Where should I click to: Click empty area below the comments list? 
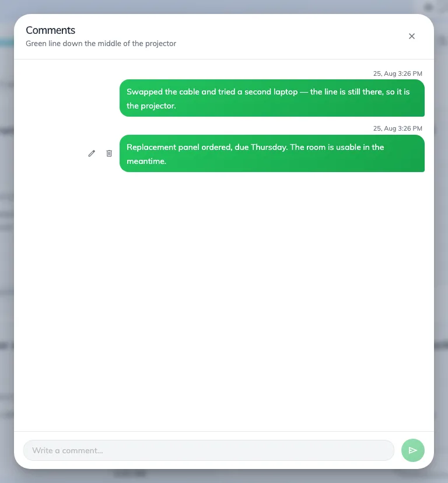pyautogui.click(x=223, y=302)
